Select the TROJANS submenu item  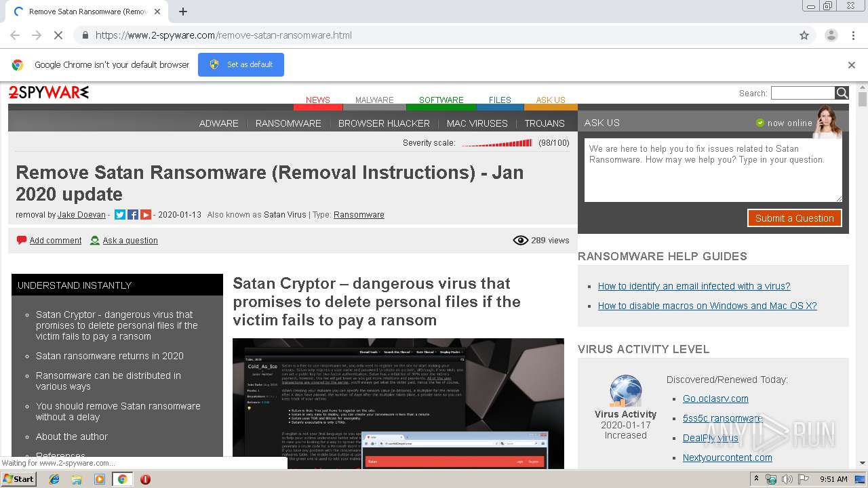545,123
